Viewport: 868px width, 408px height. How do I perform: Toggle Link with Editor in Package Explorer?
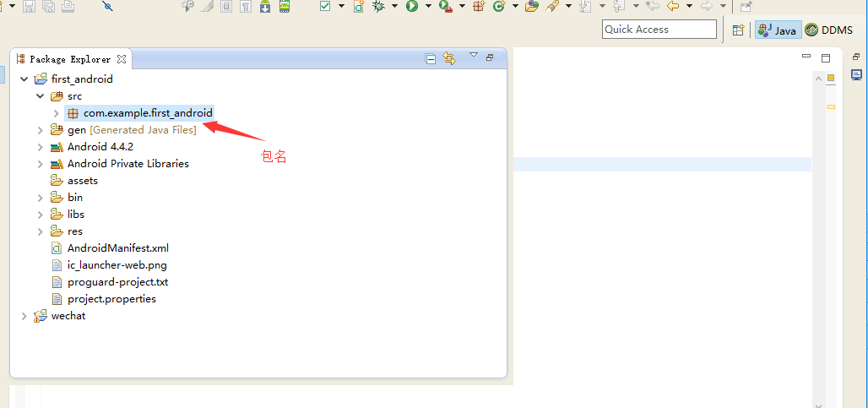click(x=449, y=58)
